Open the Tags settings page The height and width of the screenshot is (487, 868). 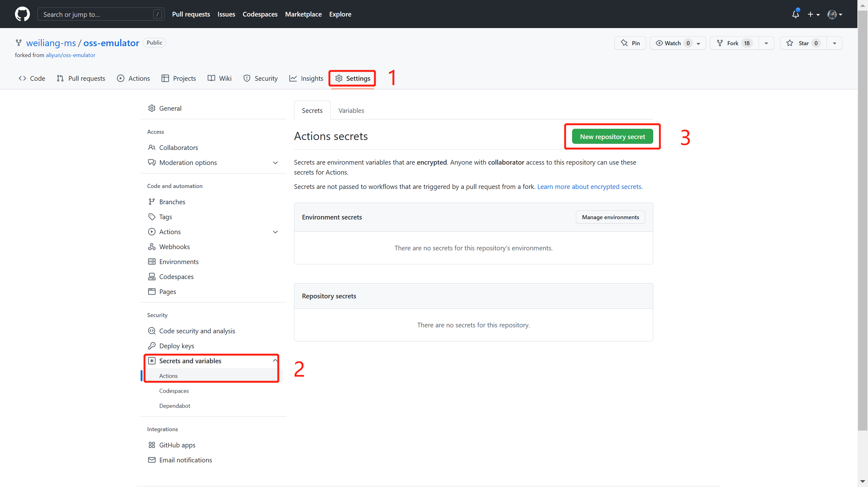165,217
